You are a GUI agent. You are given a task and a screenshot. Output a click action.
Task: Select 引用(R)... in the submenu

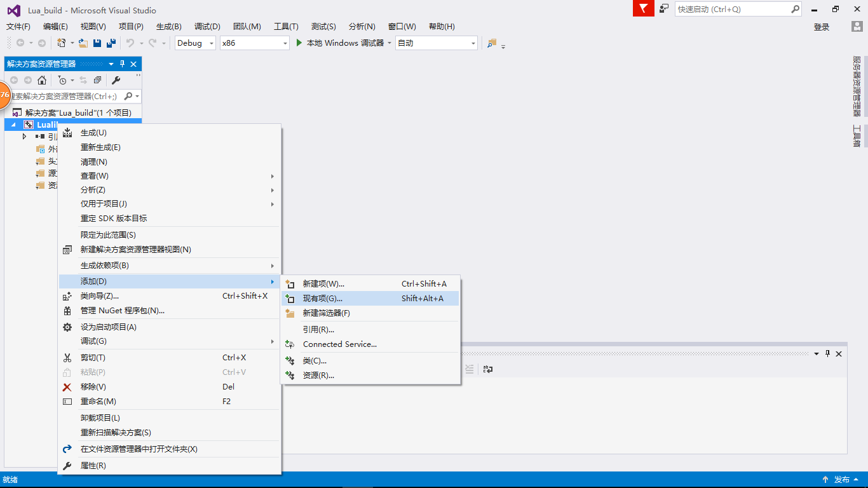coord(370,330)
